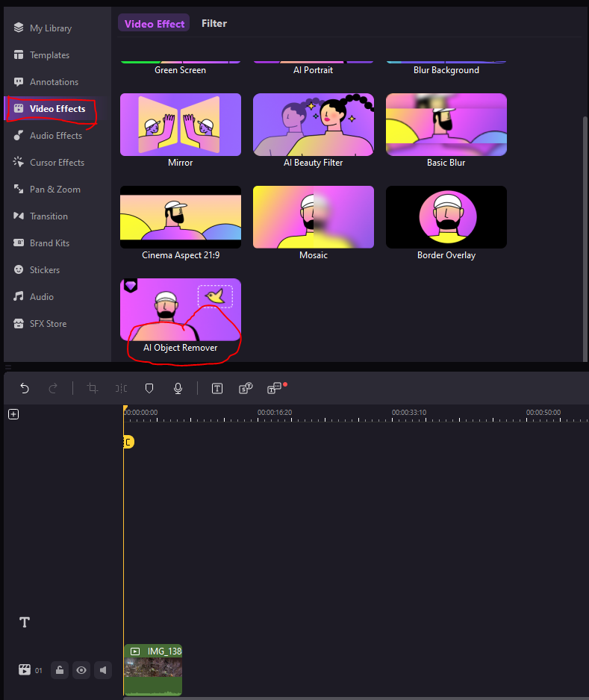Screen dimensions: 589x700
Task: Click the SFX Store icon
Action: tap(19, 323)
